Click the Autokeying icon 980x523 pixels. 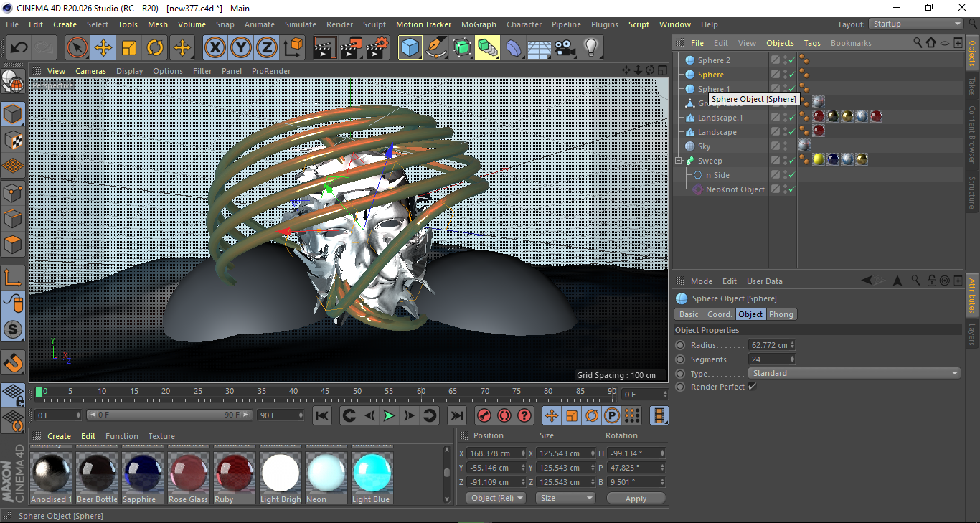point(504,415)
